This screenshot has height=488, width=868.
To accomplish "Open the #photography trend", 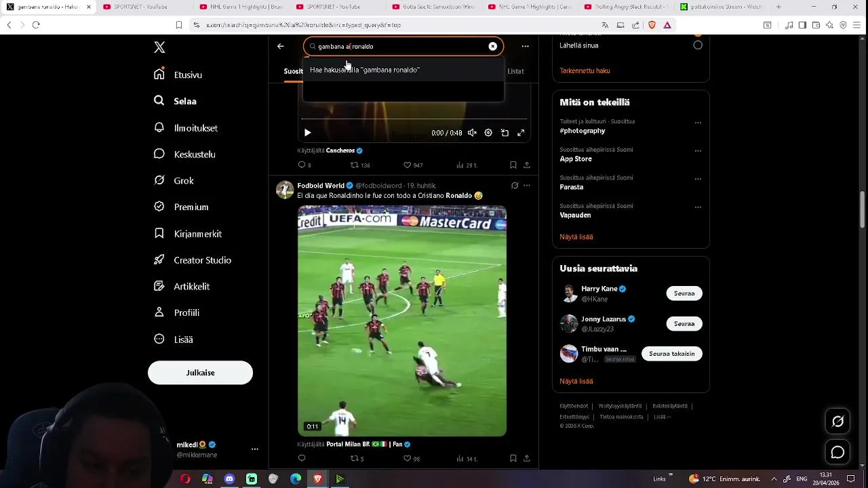I will tap(583, 131).
